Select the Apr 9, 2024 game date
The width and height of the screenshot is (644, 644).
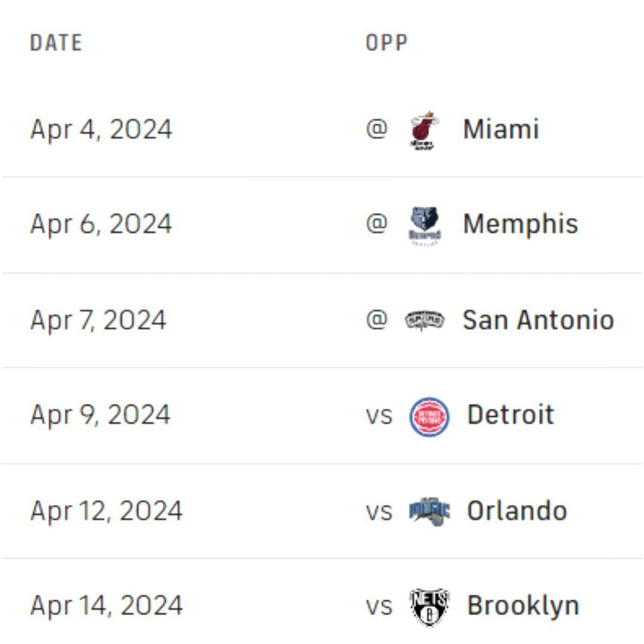tap(100, 415)
